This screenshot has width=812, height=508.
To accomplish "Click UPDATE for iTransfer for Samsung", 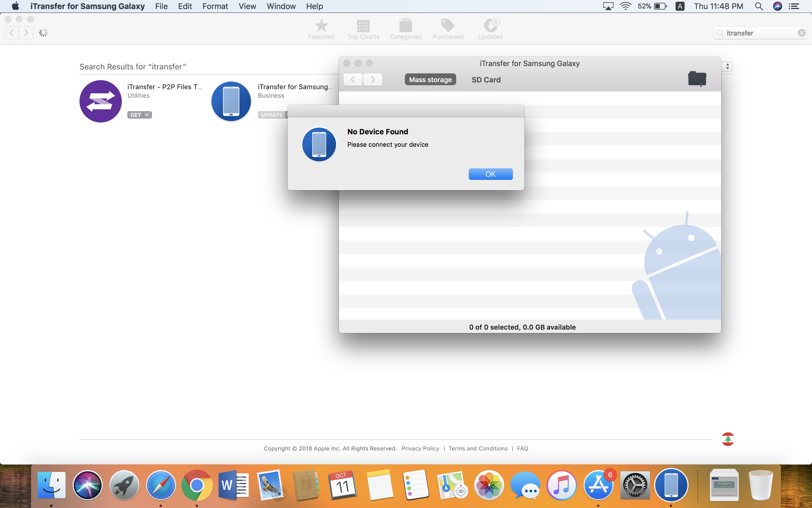I will pos(272,115).
